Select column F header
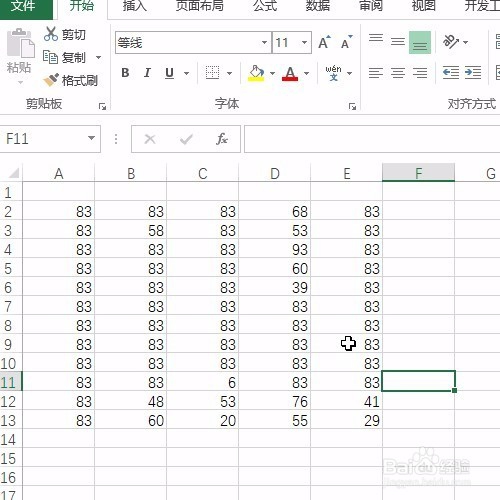The height and width of the screenshot is (500, 500). 418,173
